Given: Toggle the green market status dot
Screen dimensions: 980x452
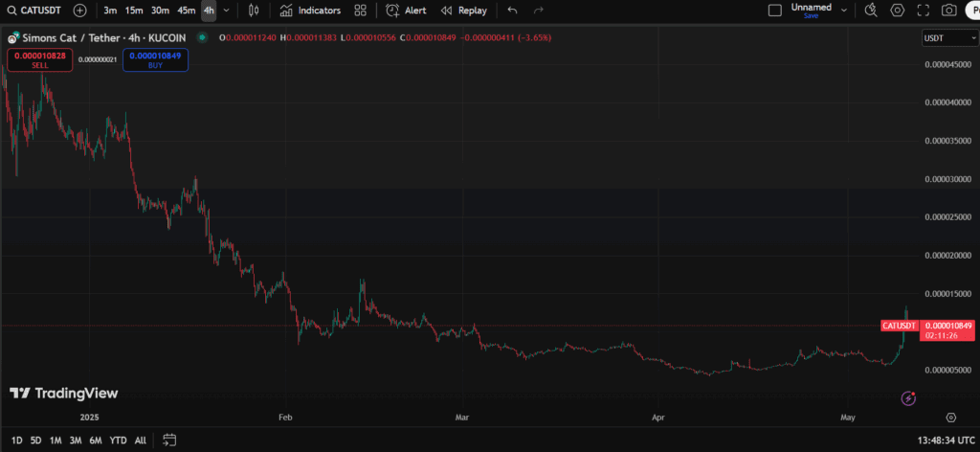Looking at the screenshot, I should (x=202, y=37).
